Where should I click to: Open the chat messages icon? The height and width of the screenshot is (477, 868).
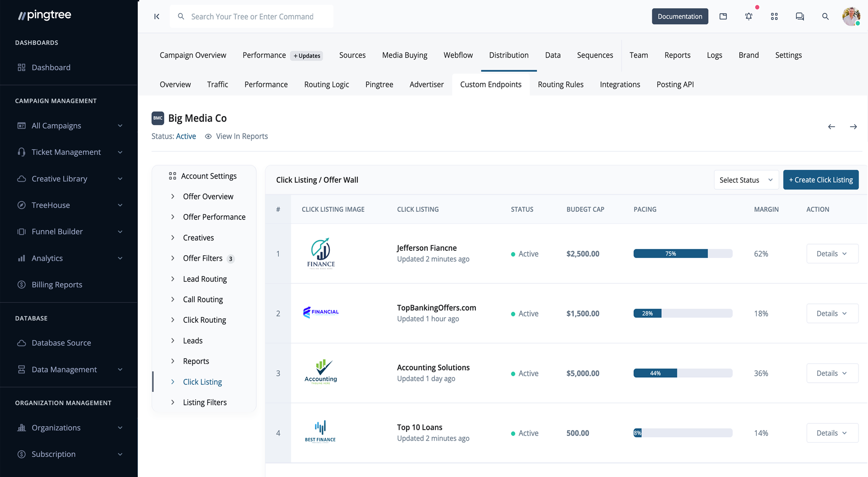click(800, 16)
